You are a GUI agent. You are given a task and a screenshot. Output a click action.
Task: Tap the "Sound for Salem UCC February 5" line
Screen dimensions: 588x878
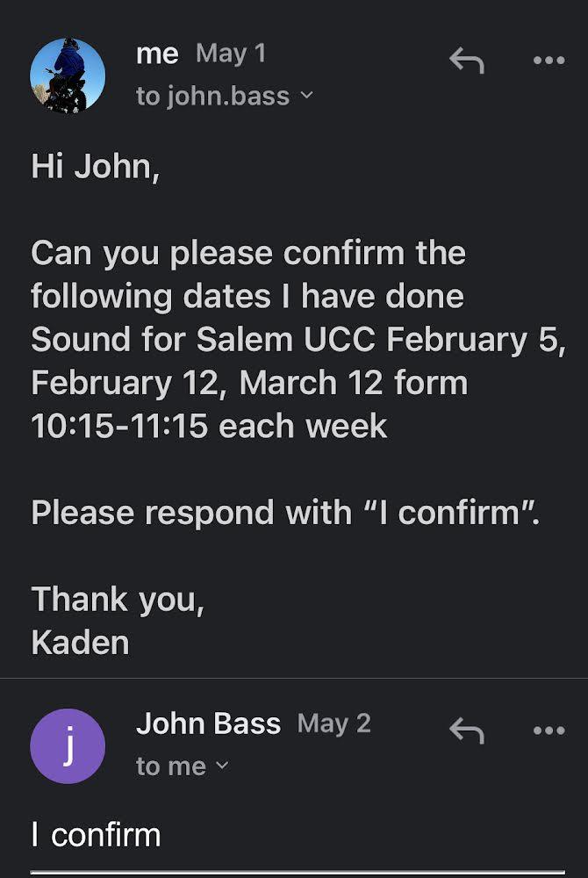point(293,340)
